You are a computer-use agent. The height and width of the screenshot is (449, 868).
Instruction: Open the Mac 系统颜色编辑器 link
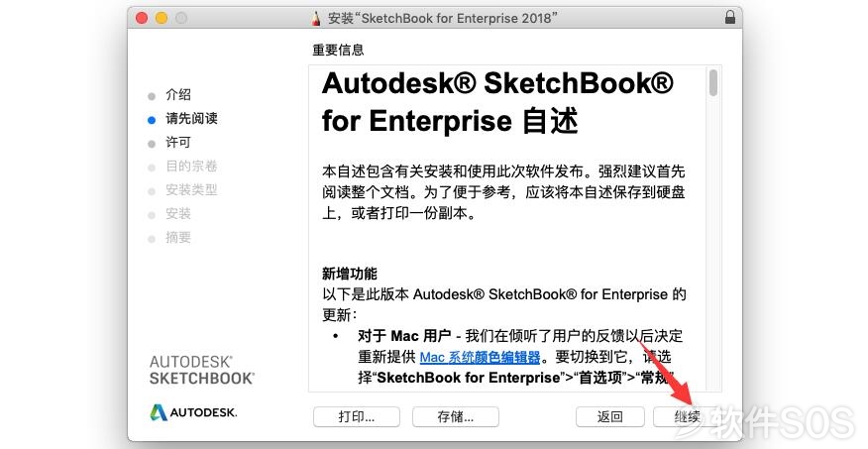click(x=480, y=357)
